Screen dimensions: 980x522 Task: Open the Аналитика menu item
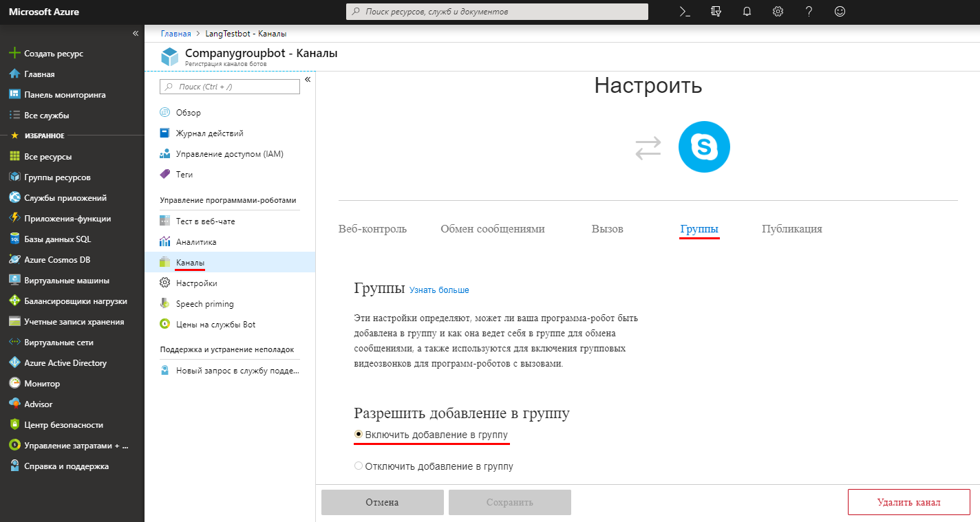tap(230, 242)
